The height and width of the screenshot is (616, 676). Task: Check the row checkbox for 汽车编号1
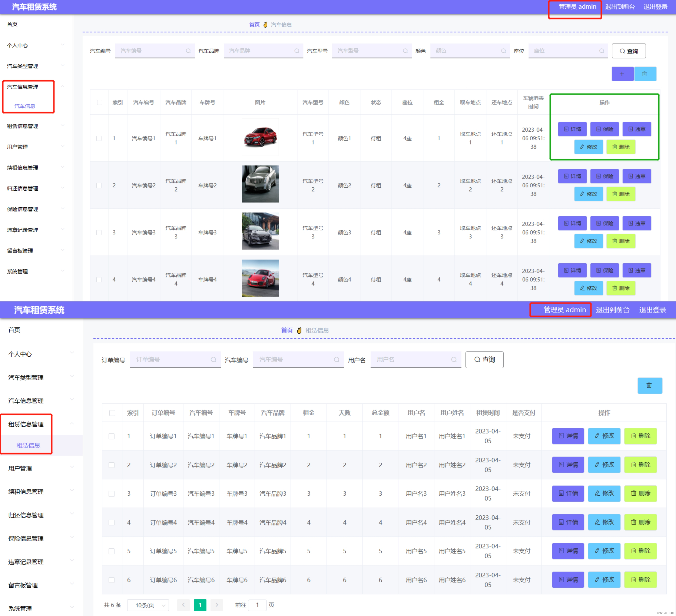click(99, 138)
